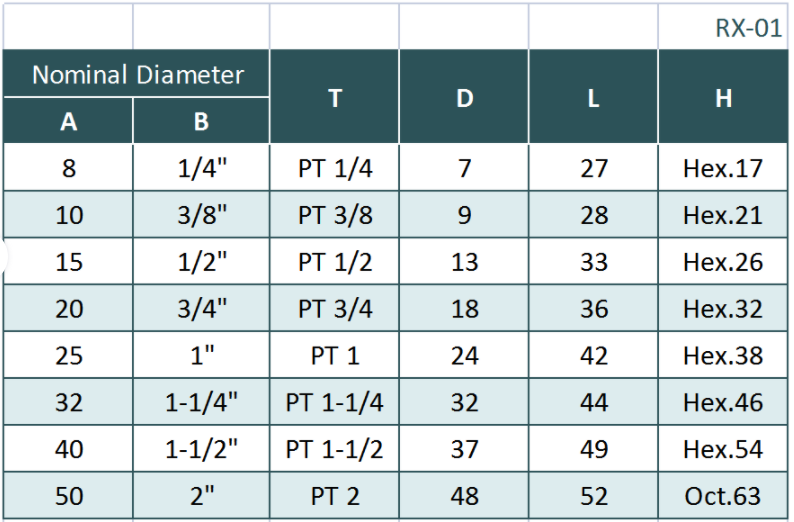Click the 3/8" cell in column B
794x522 pixels.
coord(201,215)
